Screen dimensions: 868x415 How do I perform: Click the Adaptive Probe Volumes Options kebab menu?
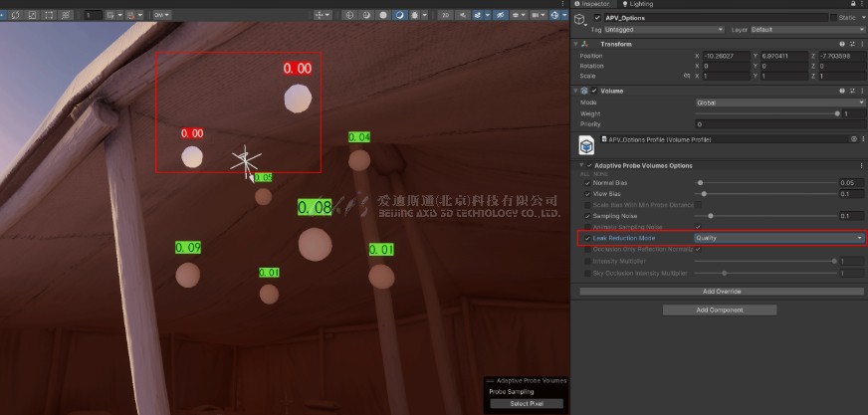(862, 164)
